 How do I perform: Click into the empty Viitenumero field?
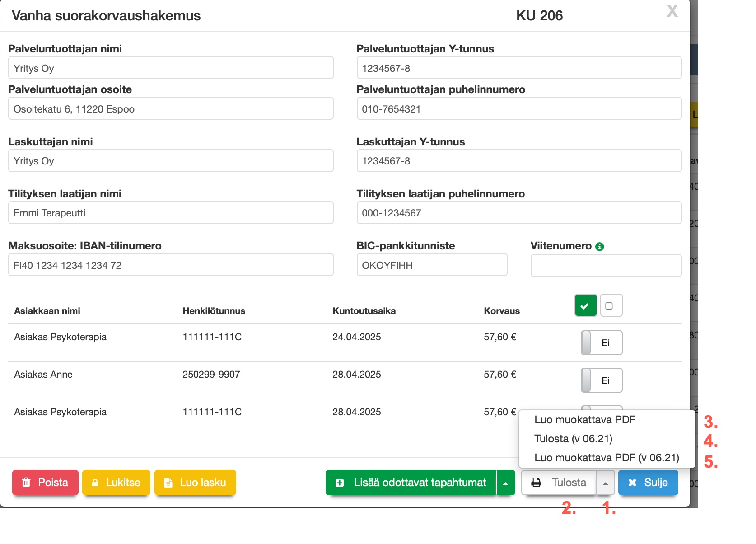coord(606,266)
